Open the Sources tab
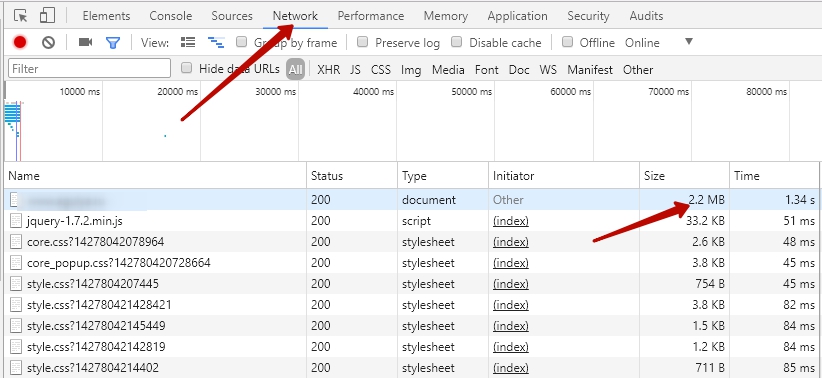The image size is (822, 378). (232, 16)
